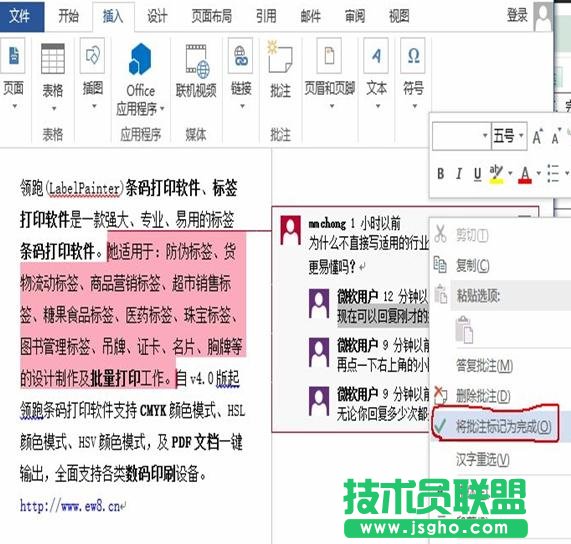Toggle underline in the mini toolbar
Screen dimensions: 571x544
tap(477, 174)
